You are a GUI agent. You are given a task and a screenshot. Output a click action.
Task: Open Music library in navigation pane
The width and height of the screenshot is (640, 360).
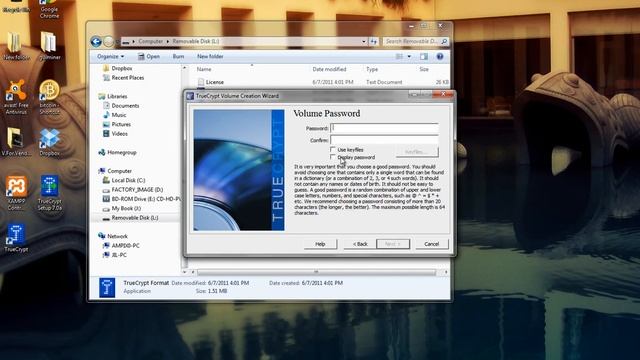click(x=114, y=115)
